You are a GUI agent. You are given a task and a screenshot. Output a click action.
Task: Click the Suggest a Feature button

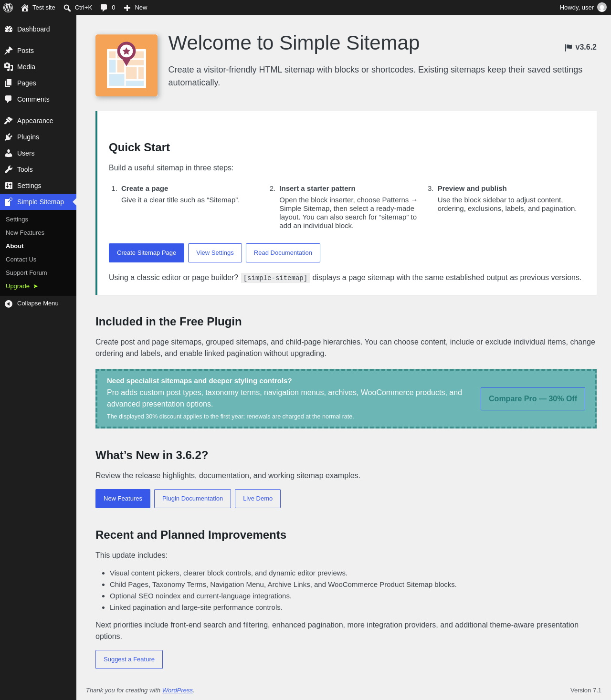[x=129, y=659]
